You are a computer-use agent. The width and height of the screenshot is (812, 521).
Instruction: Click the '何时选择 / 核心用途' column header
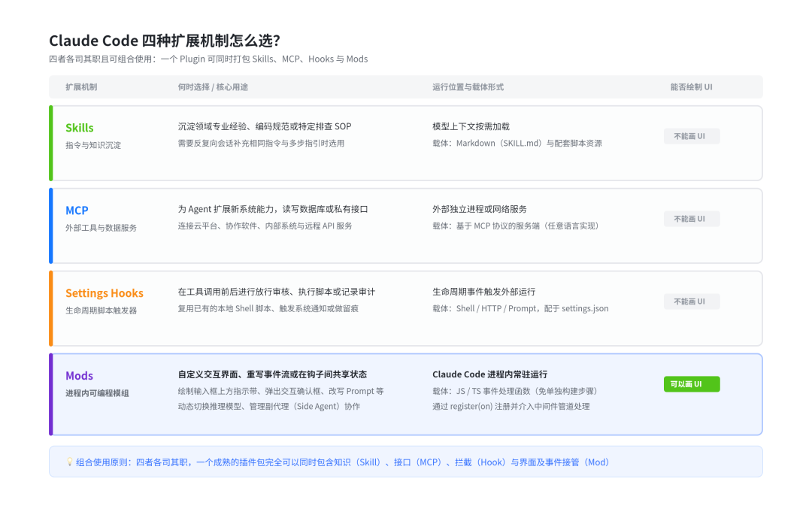click(x=213, y=87)
